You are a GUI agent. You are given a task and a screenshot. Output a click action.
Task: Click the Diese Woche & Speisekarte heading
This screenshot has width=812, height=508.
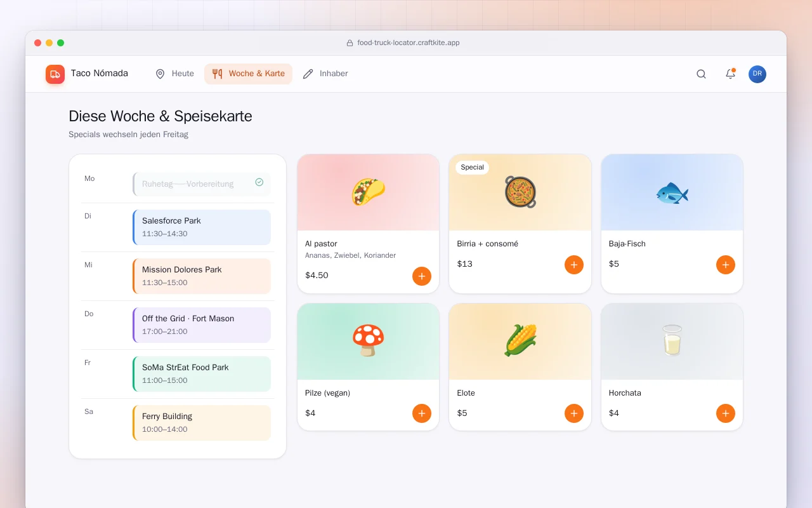click(x=160, y=116)
